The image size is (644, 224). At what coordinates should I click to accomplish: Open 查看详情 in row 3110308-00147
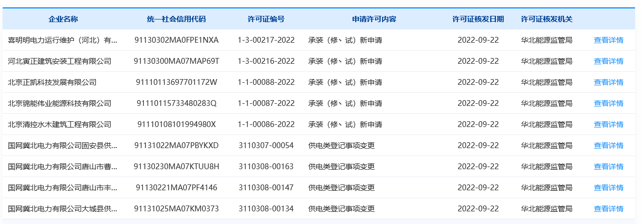click(608, 188)
